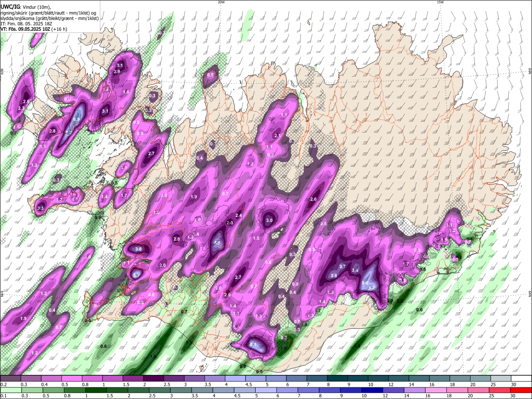
Task: Click the 5.2 precipitation value on map
Action: coord(372,288)
